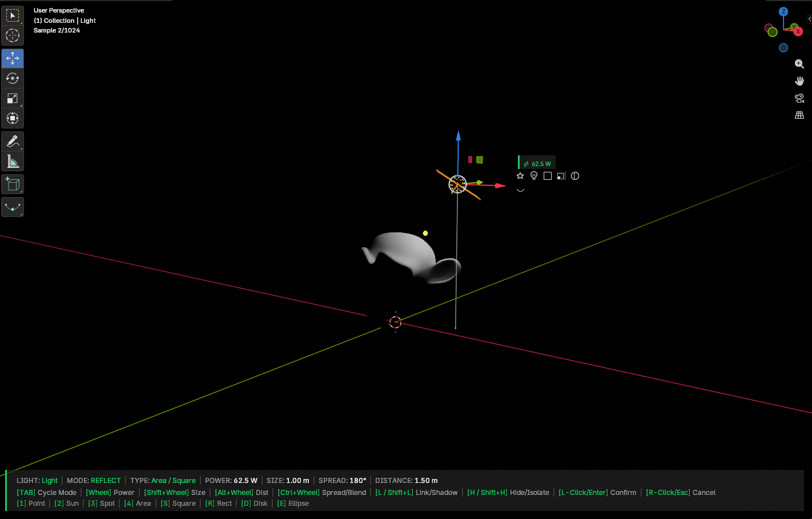
Task: Click the "[1] Point" light type hint
Action: [x=31, y=504]
